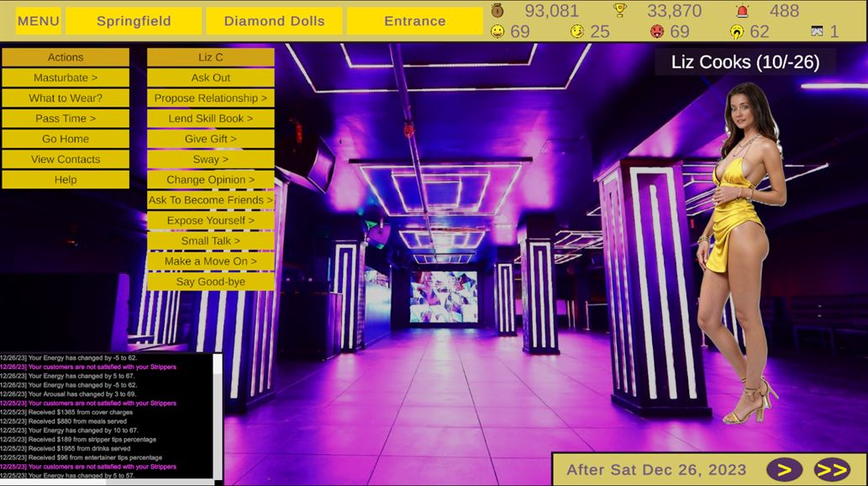Advance time with single arrow button
The image size is (868, 486).
pos(784,469)
